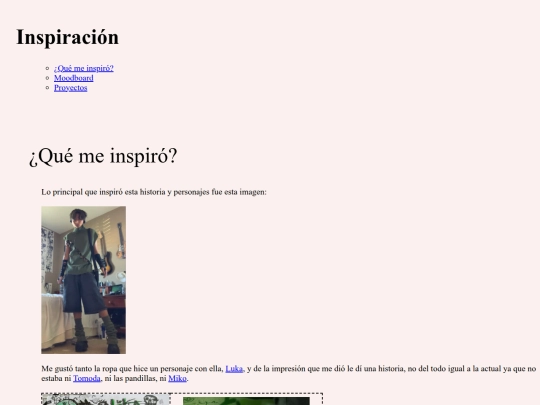Select the 'Inspiración' page heading
This screenshot has width=540, height=405.
tap(68, 37)
